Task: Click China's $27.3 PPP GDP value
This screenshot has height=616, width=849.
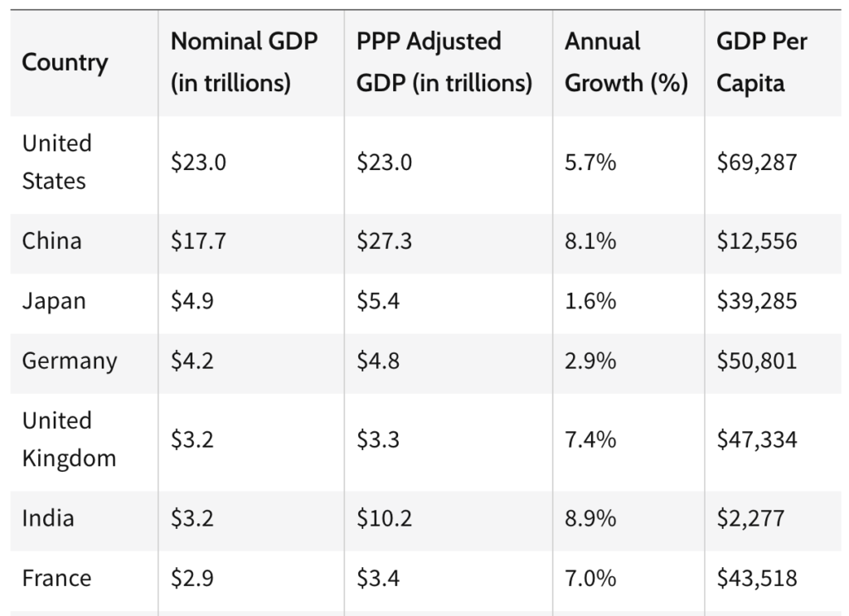Action: (x=384, y=241)
